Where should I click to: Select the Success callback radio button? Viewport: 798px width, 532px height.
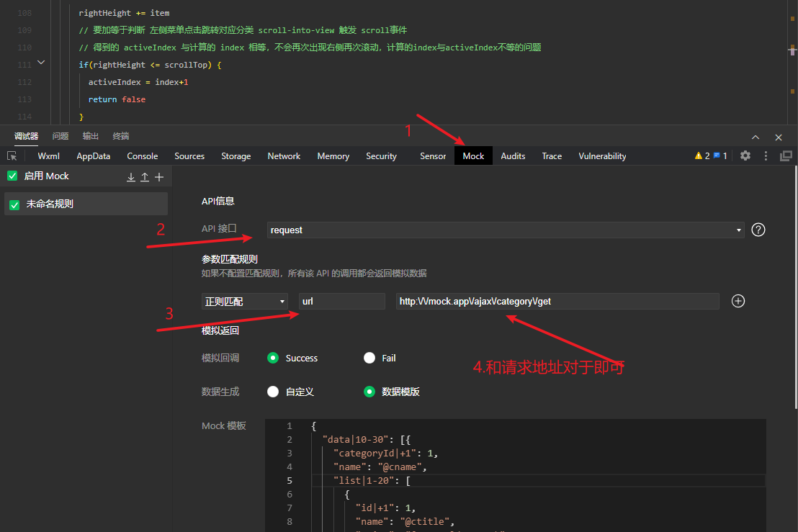click(273, 358)
